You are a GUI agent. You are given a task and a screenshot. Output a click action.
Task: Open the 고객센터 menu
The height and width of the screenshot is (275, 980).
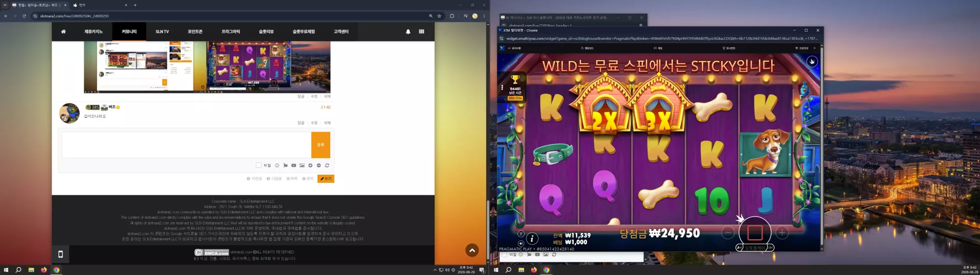(341, 31)
